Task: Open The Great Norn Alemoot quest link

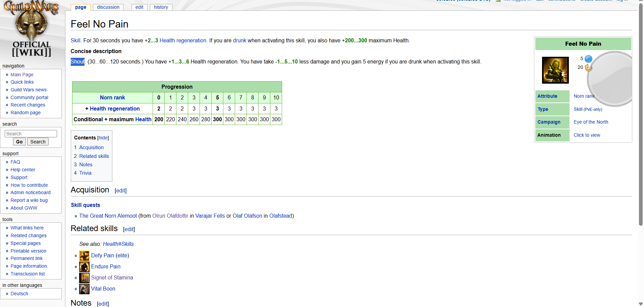Action: coord(108,216)
